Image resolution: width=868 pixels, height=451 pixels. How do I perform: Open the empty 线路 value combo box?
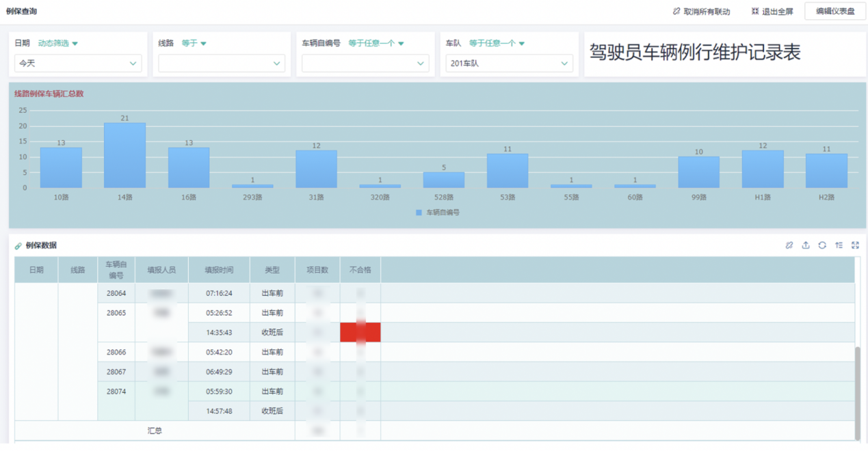click(222, 64)
